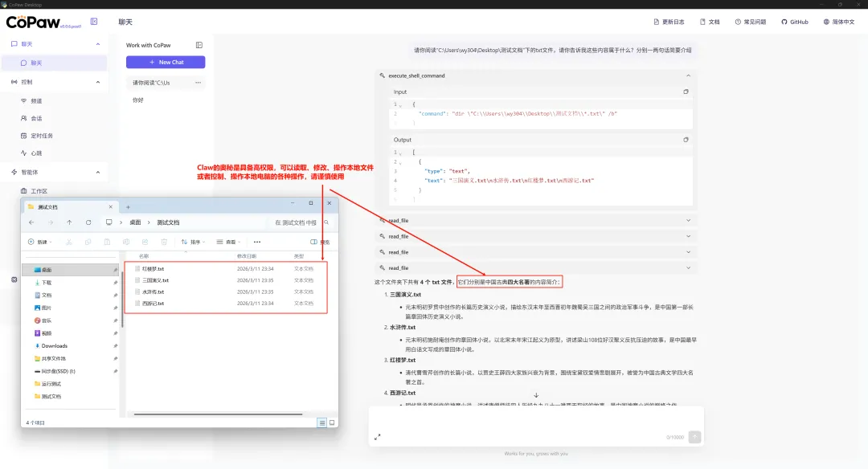Click the Paste icon in Explorer toolbar
The height and width of the screenshot is (469, 868).
pyautogui.click(x=107, y=242)
